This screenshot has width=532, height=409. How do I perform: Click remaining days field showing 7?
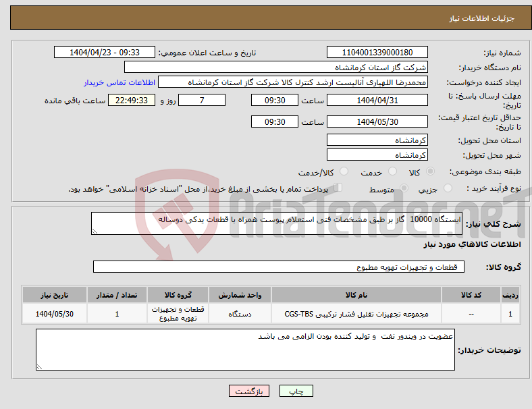[202, 100]
